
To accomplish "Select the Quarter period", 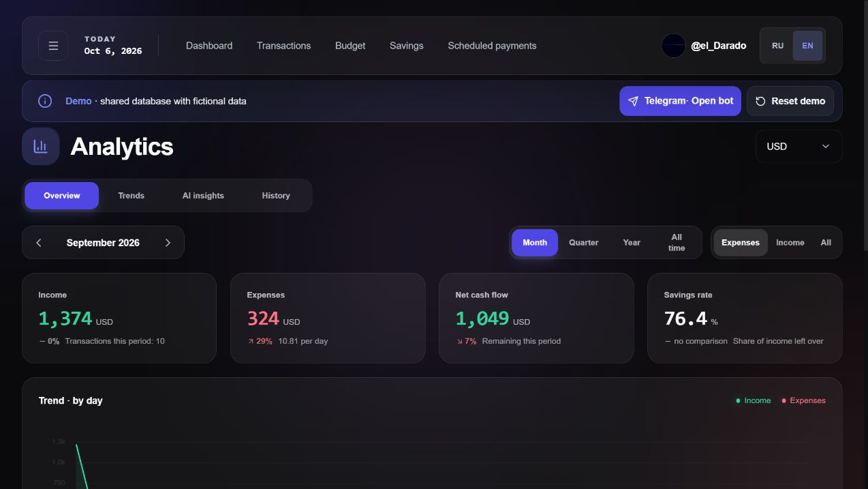I will (584, 243).
